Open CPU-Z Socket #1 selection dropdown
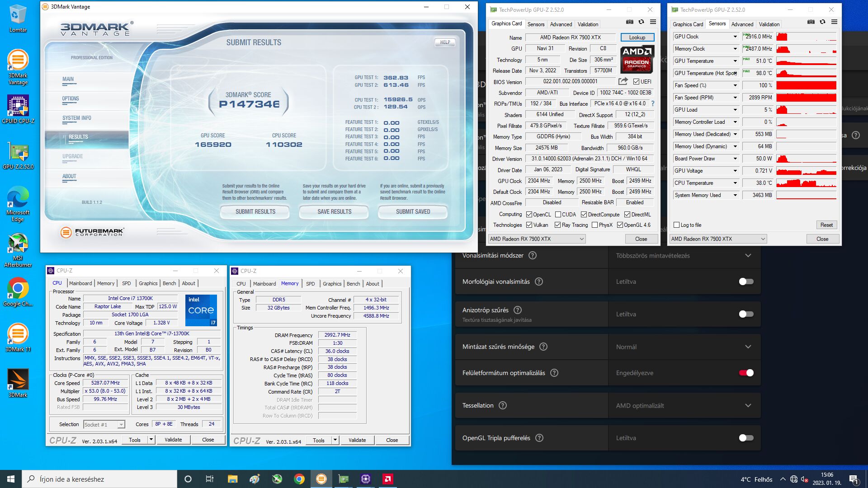The height and width of the screenshot is (488, 868). (121, 425)
